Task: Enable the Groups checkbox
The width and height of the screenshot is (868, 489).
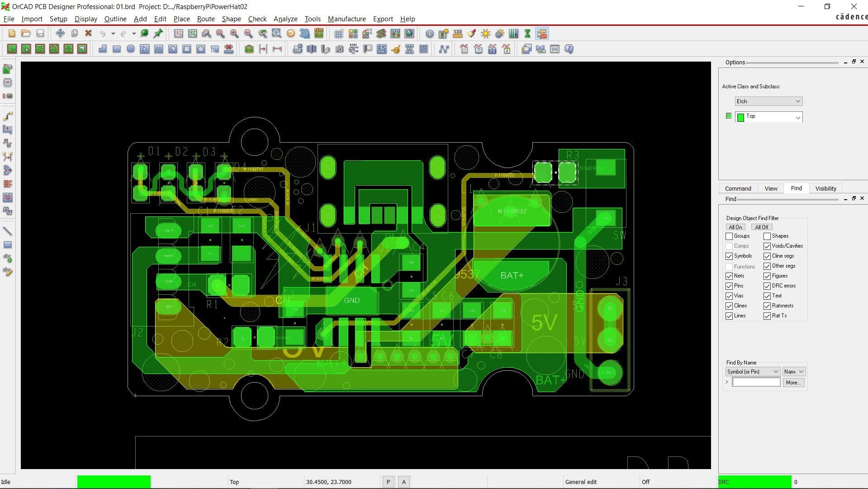Action: click(729, 236)
